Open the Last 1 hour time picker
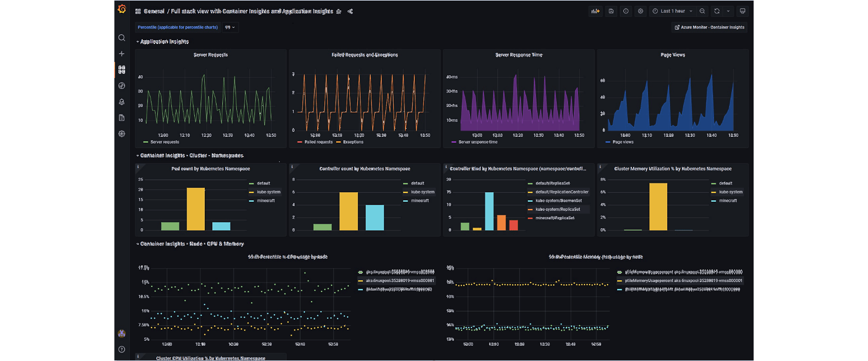The height and width of the screenshot is (361, 868). pos(672,11)
